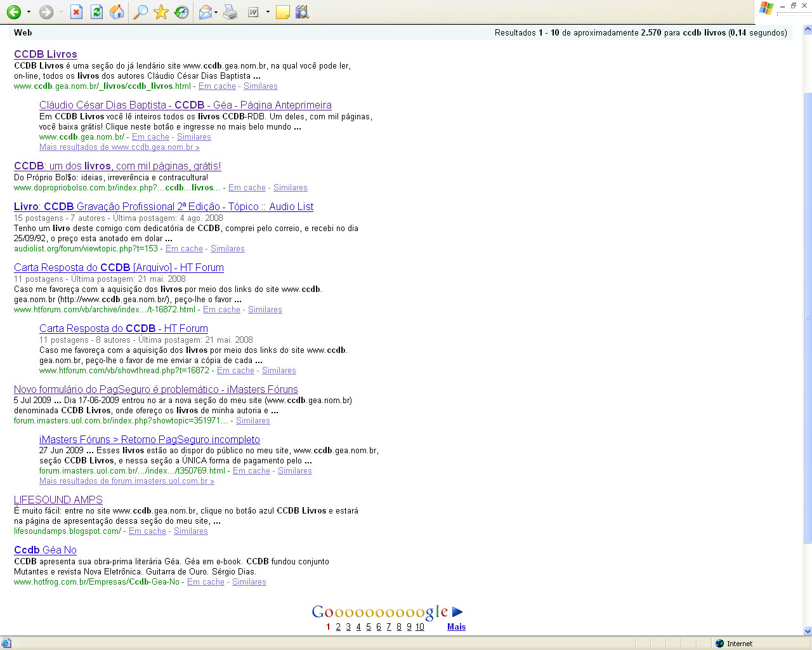The height and width of the screenshot is (650, 812).
Task: Open the History clock icon
Action: (181, 12)
